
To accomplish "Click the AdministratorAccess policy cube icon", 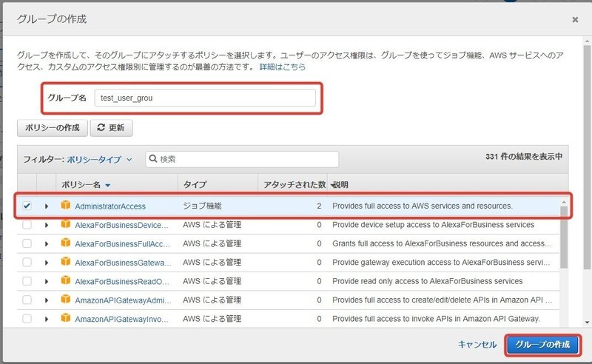I will click(66, 205).
